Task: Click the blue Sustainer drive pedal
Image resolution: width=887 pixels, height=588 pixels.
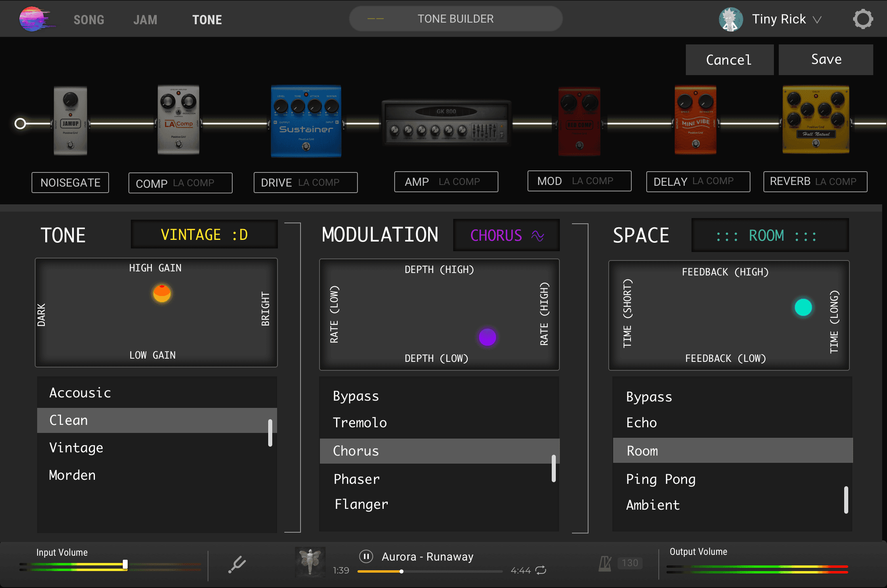Action: coord(306,121)
